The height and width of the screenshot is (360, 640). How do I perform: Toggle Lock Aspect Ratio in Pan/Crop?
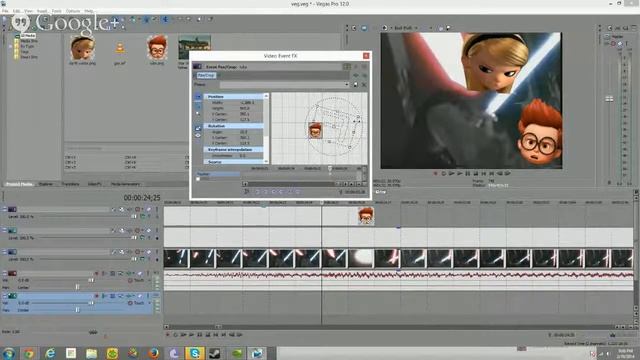[x=198, y=128]
